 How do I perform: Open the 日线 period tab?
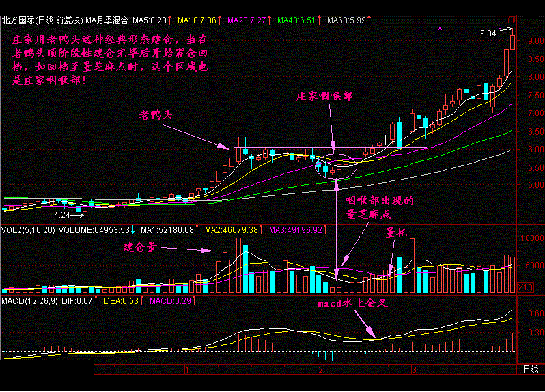[529, 369]
